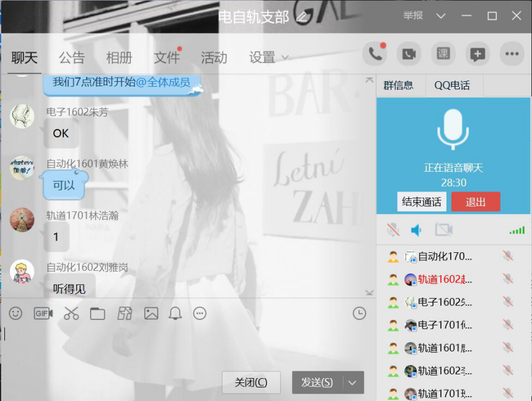Open the send file folder icon
Viewport: 532px width, 401px height.
[x=97, y=314]
